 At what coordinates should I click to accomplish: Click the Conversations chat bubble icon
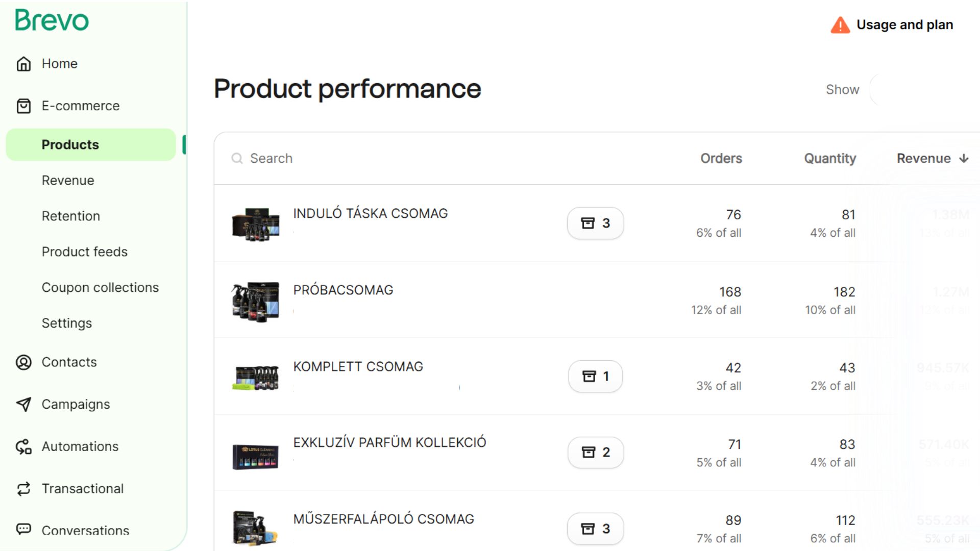(23, 529)
